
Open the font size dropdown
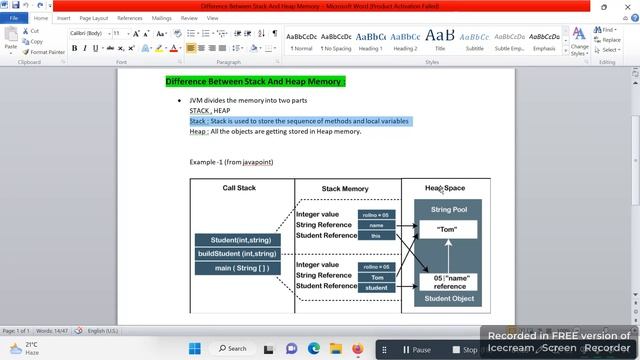click(x=128, y=33)
